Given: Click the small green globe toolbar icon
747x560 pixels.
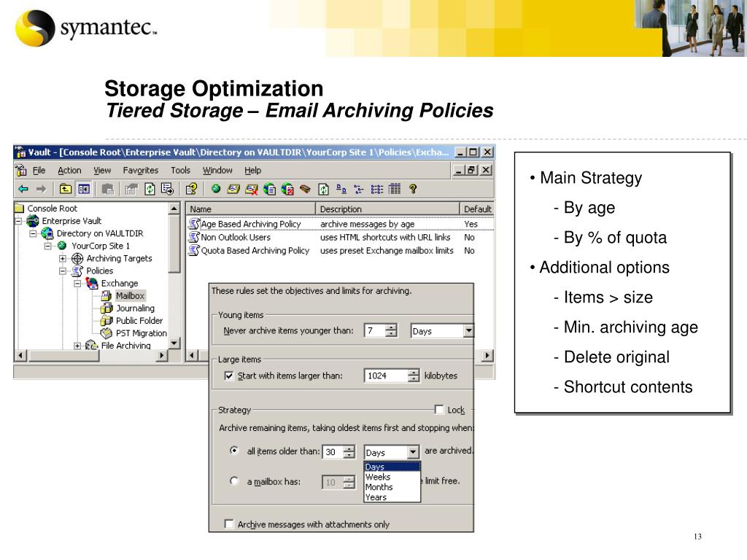Looking at the screenshot, I should (x=216, y=189).
